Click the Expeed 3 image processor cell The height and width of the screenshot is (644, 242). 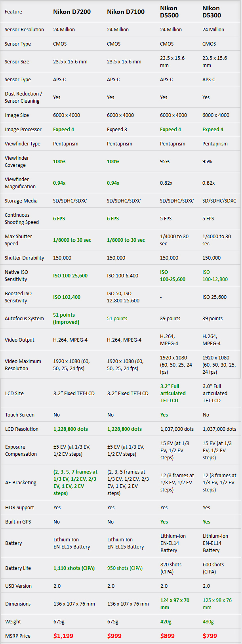[x=117, y=130]
